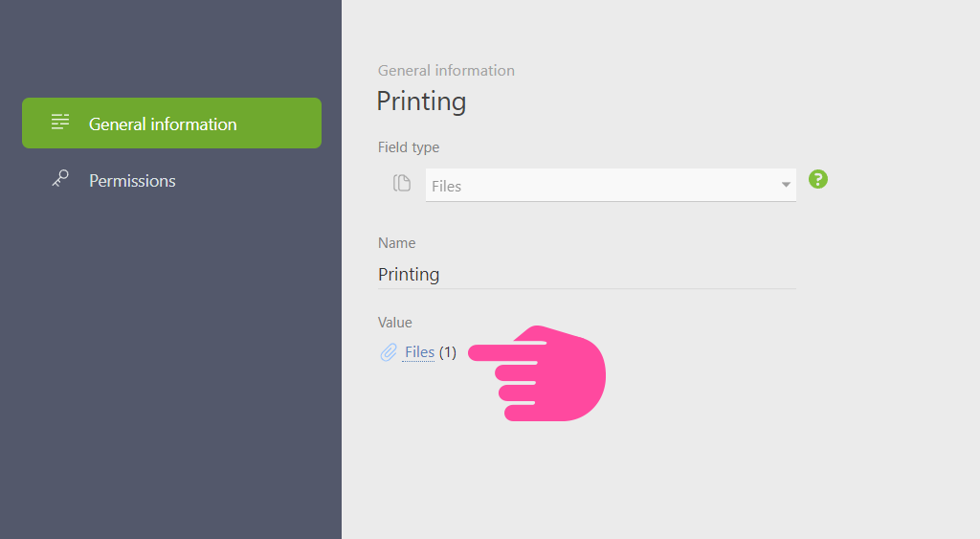Click the file pages icon beside Field type

click(x=402, y=183)
